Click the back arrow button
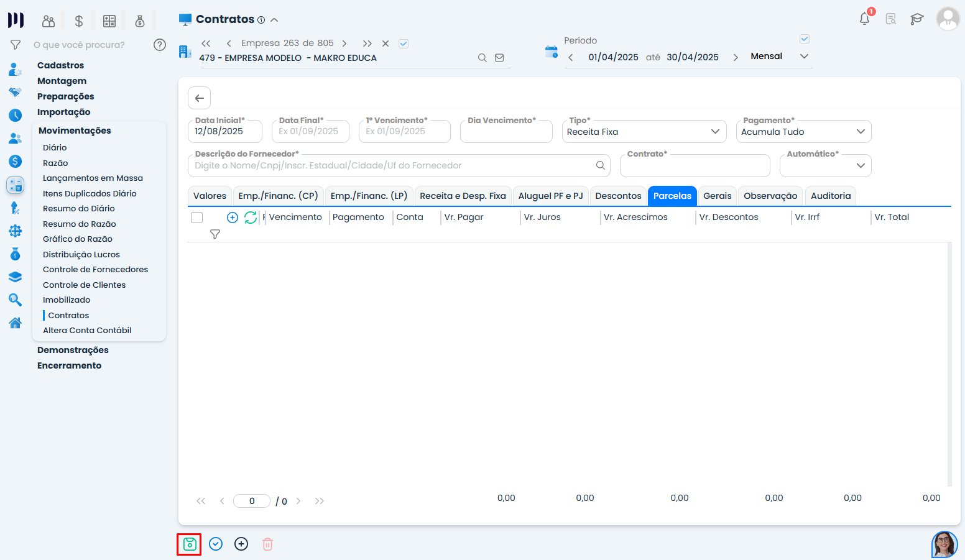 200,98
